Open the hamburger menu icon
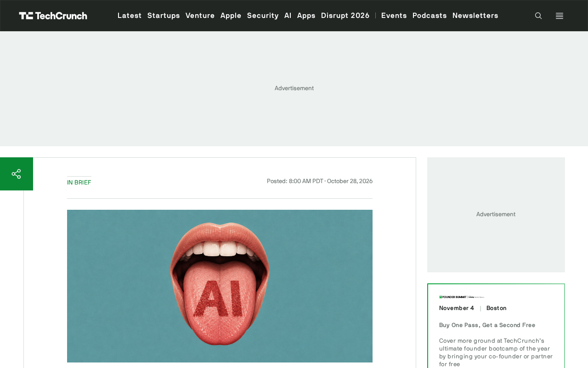Image resolution: width=588 pixels, height=368 pixels. (560, 16)
